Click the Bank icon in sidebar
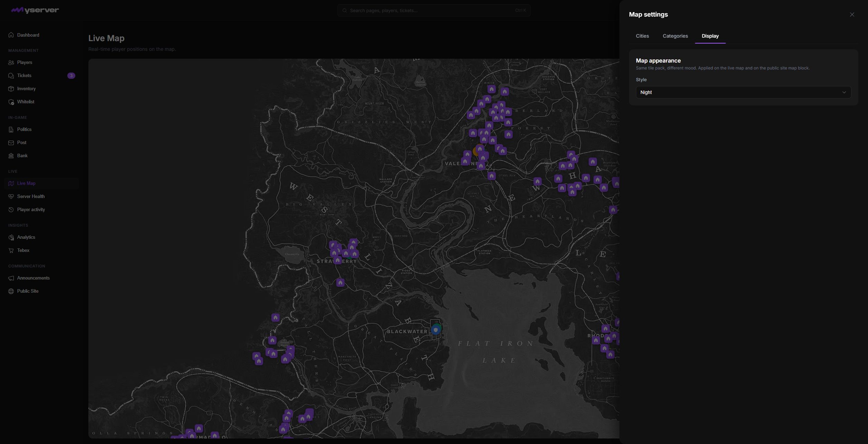The height and width of the screenshot is (444, 868). (x=11, y=156)
